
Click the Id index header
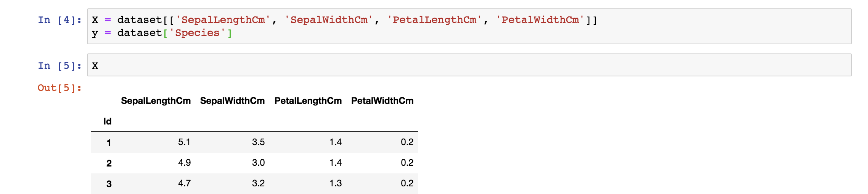click(x=107, y=121)
